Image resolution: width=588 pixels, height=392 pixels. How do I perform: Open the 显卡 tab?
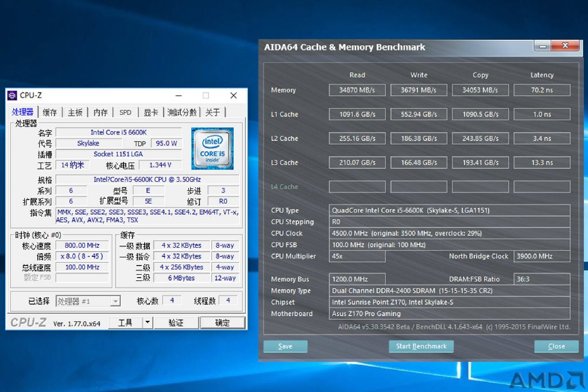tap(151, 112)
